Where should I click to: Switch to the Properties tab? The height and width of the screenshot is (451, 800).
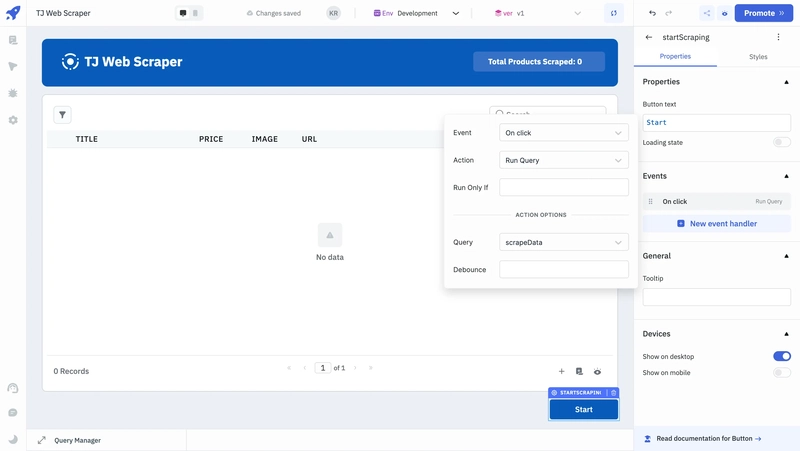tap(675, 57)
